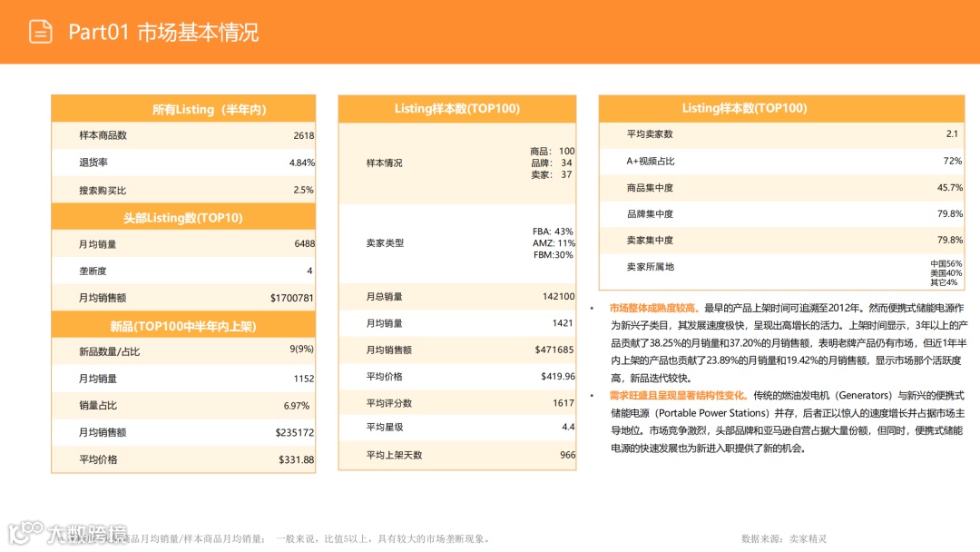Click the 数据来源：卖家精灵 footer note
Viewport: 980px width, 552px height.
point(784,539)
